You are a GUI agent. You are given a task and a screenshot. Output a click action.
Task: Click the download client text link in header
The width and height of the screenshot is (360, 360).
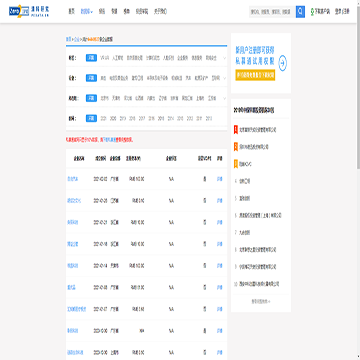click(322, 12)
